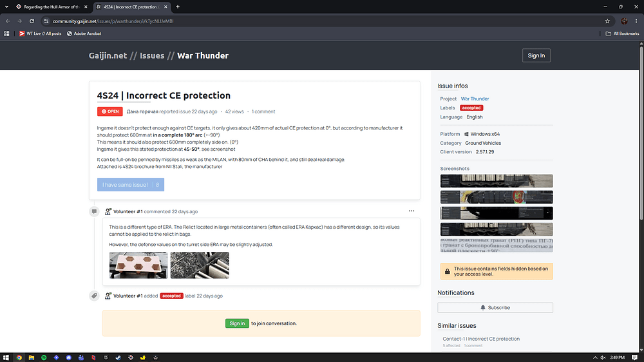Open the Chrome apps grid in bookmarks bar
The height and width of the screenshot is (362, 644).
click(6, 33)
